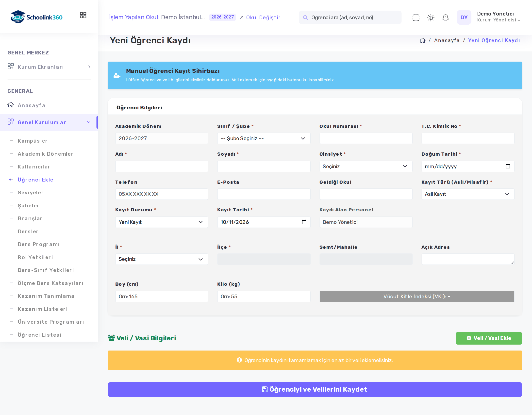Expand the Kurum Ekranları menu
This screenshot has height=415, width=532.
tap(49, 67)
